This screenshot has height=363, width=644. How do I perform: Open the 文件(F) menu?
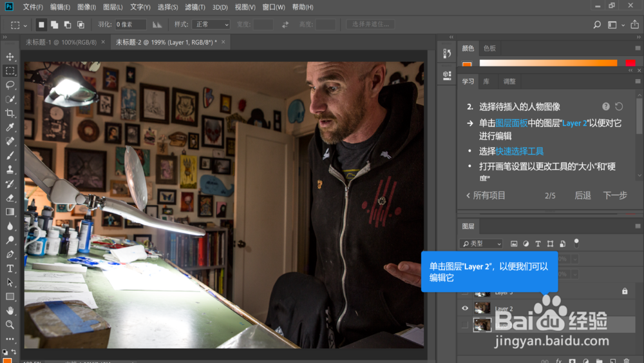coord(33,7)
